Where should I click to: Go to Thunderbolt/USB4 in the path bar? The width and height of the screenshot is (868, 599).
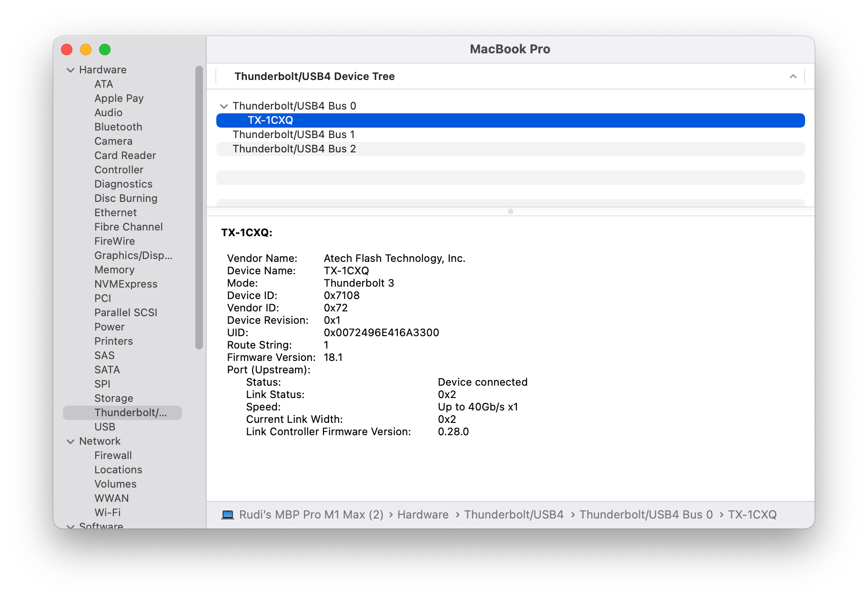[514, 515]
